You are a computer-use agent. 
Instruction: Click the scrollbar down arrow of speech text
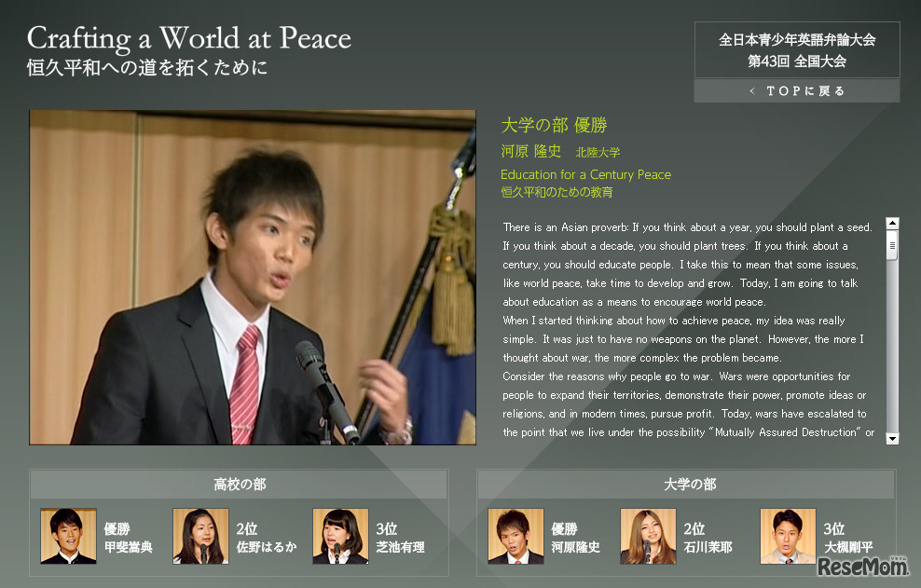[x=892, y=438]
